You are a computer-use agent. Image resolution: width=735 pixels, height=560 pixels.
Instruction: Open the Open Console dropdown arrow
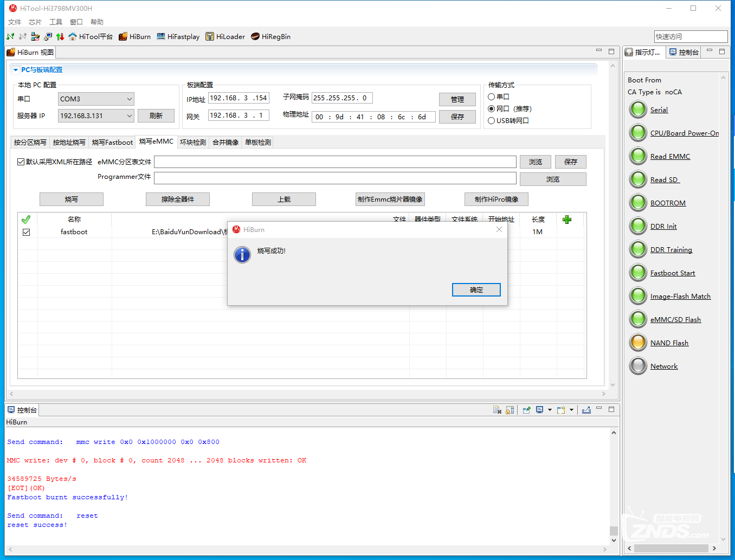coord(571,410)
